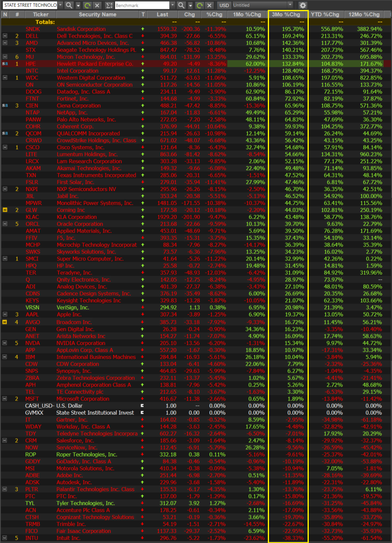Open news icon for Cisco Systems row
This screenshot has height=543, width=392.
click(5, 147)
